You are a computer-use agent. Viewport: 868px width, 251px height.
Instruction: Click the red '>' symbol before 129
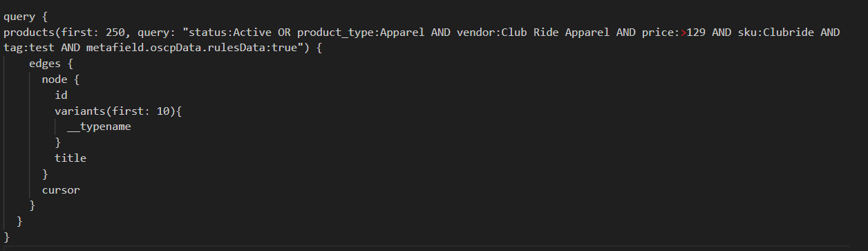[x=683, y=32]
